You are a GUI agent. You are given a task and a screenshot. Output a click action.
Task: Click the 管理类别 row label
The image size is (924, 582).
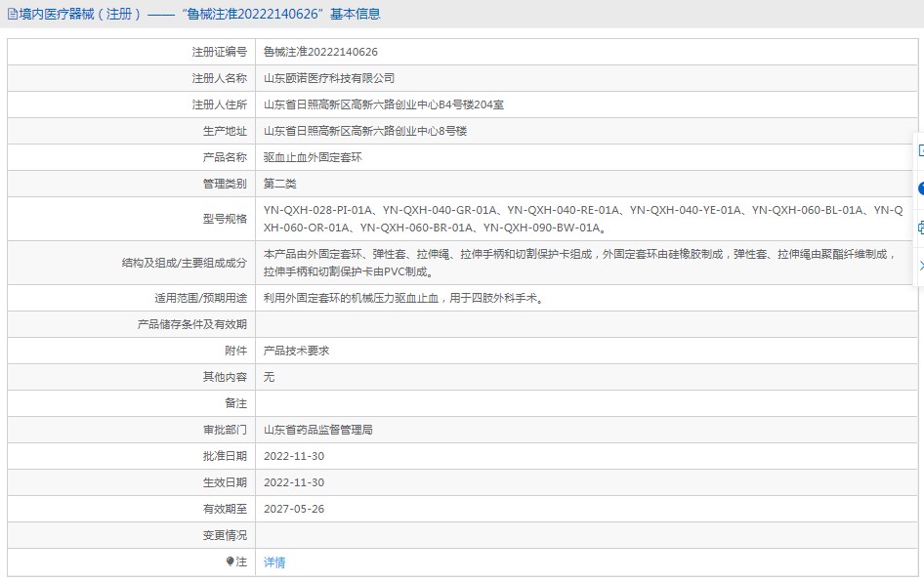click(x=225, y=184)
